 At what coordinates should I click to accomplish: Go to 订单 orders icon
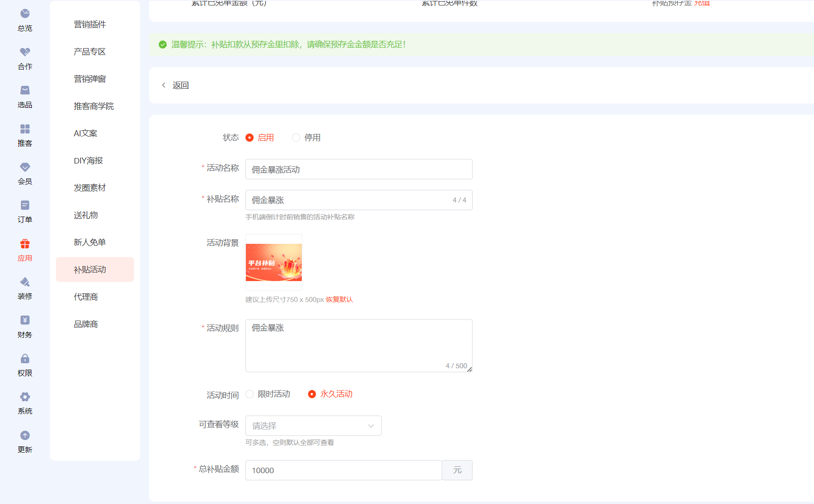point(25,205)
